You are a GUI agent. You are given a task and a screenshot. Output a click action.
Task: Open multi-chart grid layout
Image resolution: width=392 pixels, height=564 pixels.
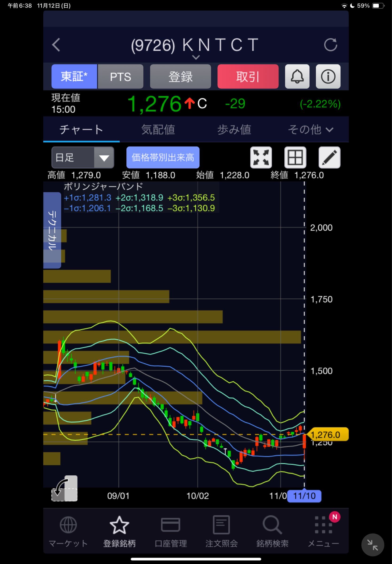point(295,157)
